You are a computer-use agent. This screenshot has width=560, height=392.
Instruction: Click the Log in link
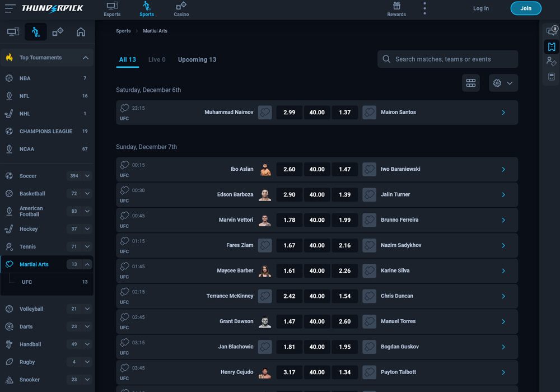click(480, 8)
